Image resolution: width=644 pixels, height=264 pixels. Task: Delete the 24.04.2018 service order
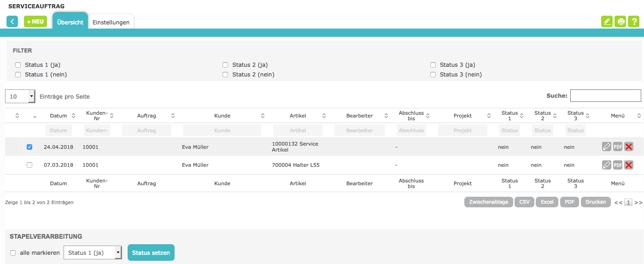click(x=628, y=147)
